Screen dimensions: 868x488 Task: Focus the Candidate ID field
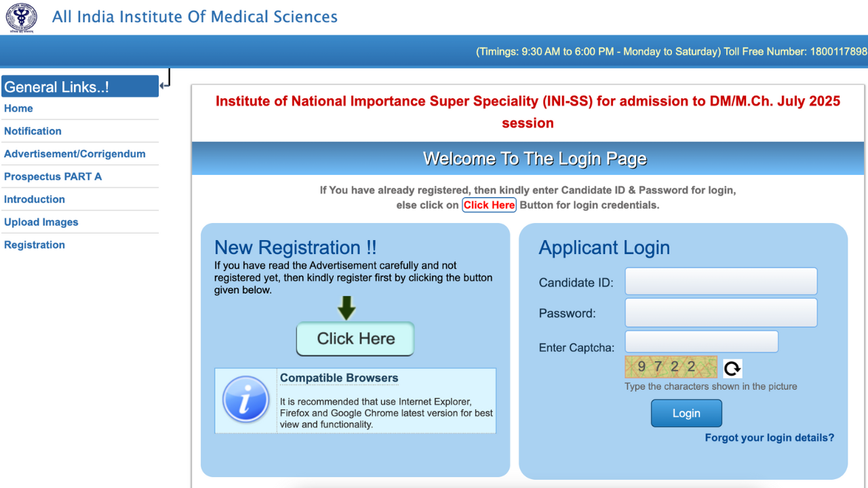[721, 281]
